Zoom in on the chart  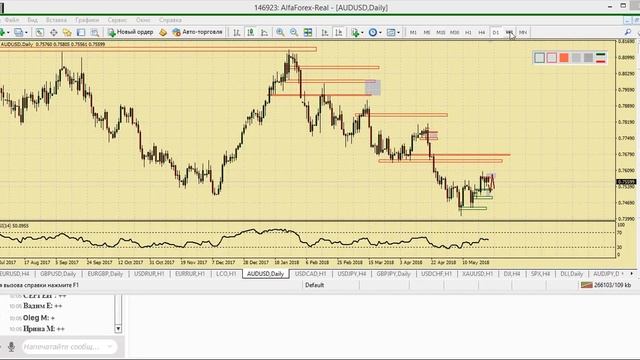(x=280, y=32)
